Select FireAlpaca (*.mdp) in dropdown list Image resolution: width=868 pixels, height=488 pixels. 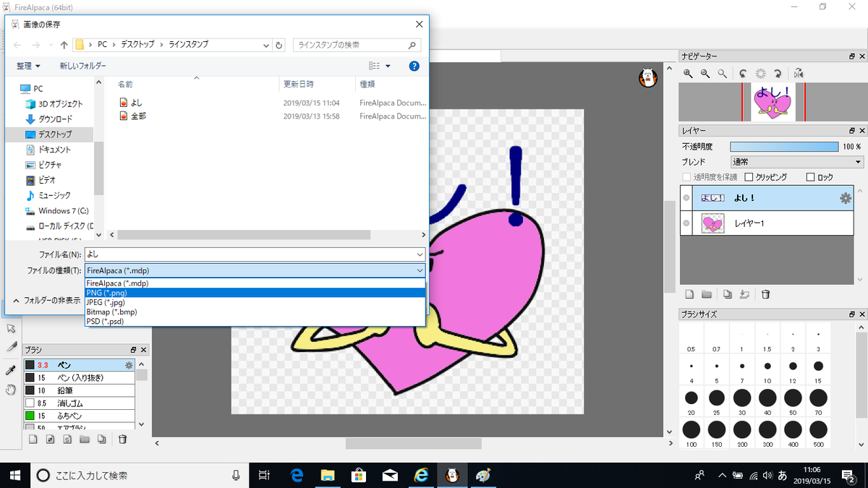[x=255, y=283]
